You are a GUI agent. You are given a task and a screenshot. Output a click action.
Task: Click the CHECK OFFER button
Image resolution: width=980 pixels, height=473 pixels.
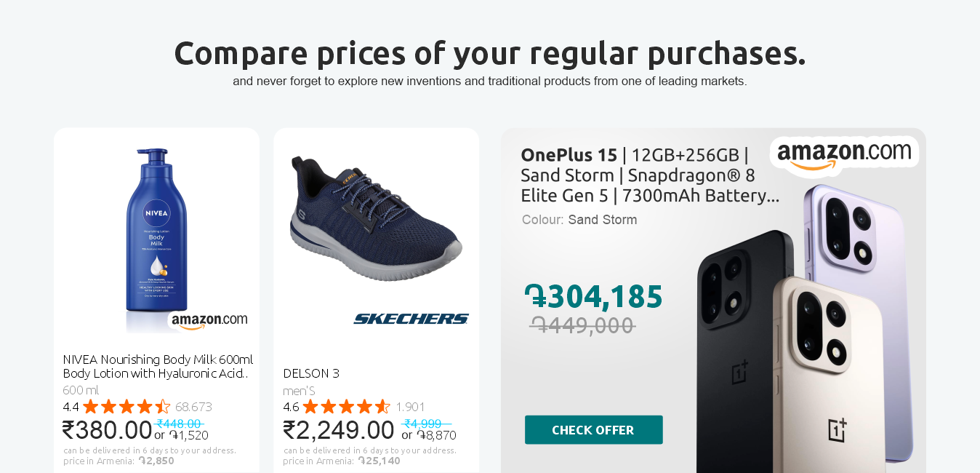[593, 429]
